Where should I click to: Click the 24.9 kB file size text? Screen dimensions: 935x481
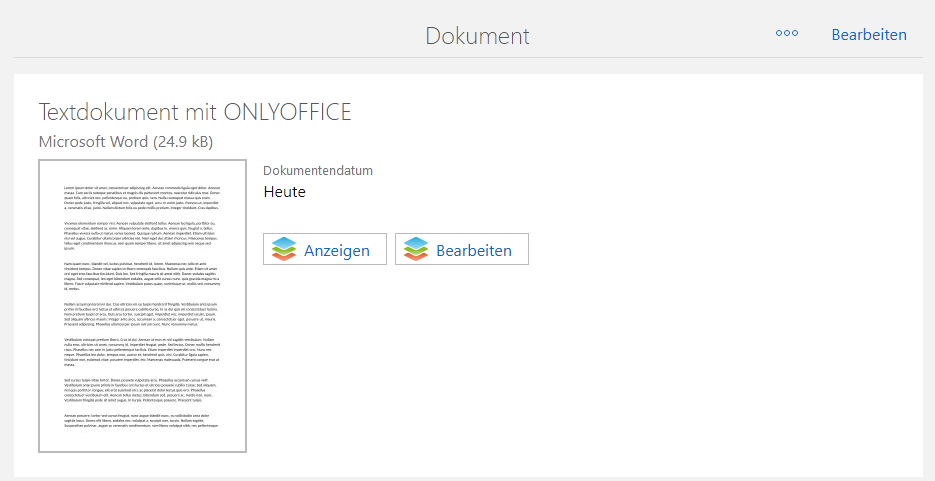coord(182,142)
